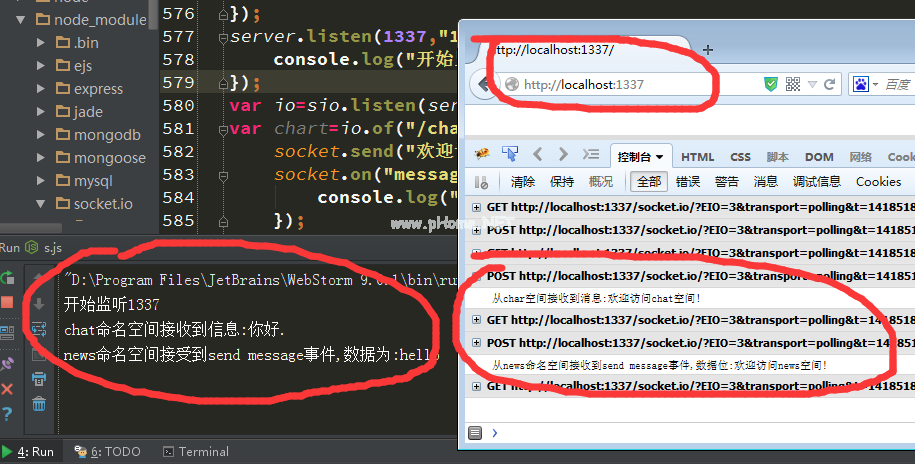
Task: Activate the Firebug element inspector icon
Action: coord(510,155)
